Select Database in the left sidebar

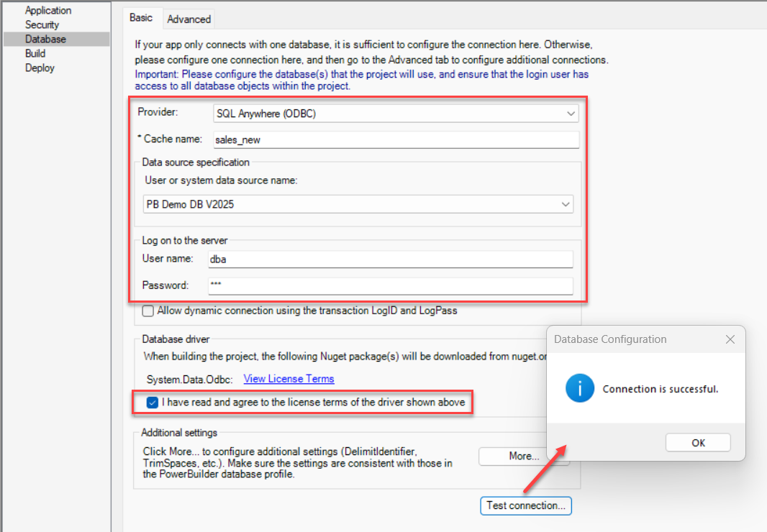click(x=45, y=39)
